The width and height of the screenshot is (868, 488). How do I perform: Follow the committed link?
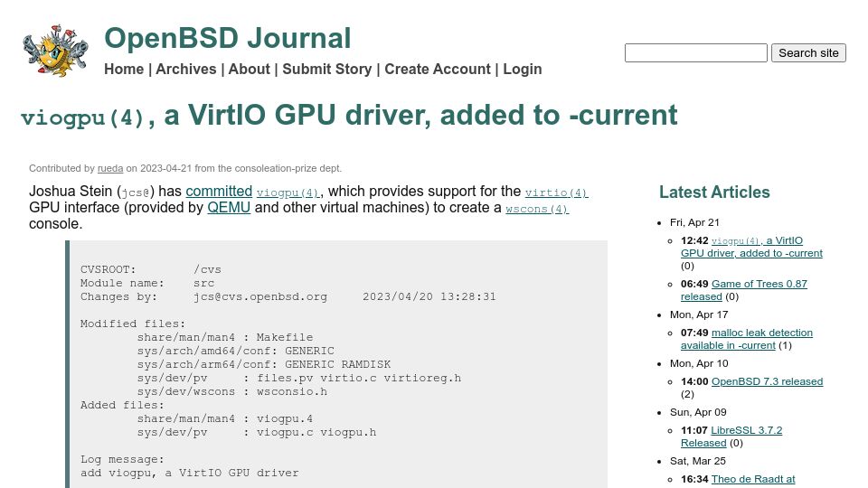tap(219, 192)
